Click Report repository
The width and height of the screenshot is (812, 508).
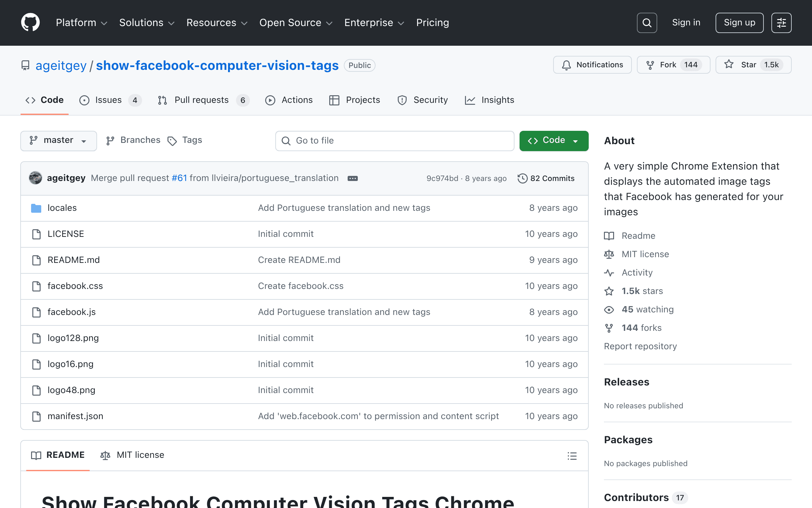coord(640,346)
